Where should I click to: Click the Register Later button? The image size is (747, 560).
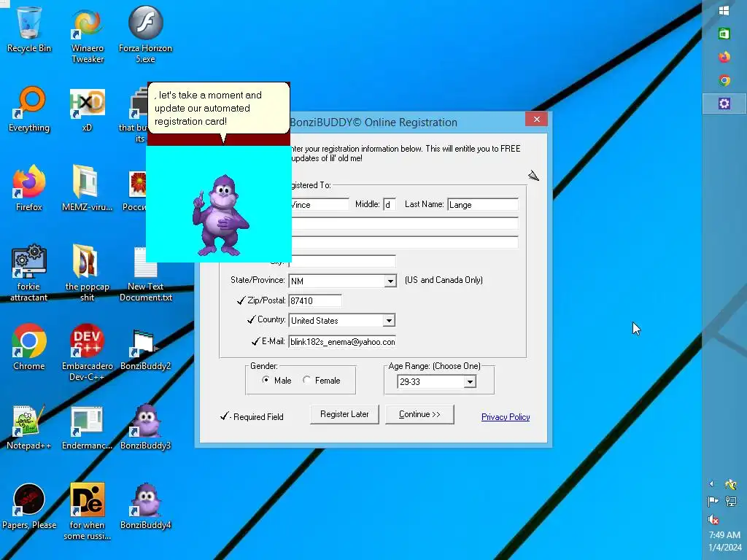click(344, 414)
